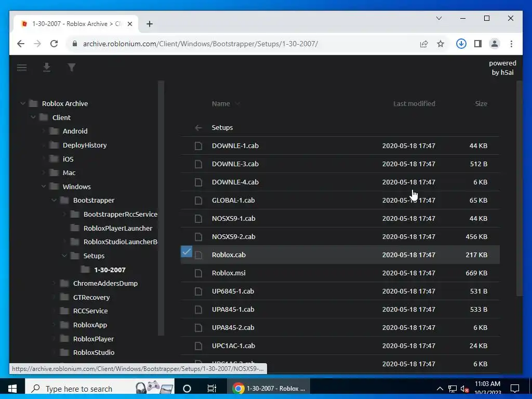Go up to the Setups parent folder
The width and height of the screenshot is (532, 399).
[222, 128]
